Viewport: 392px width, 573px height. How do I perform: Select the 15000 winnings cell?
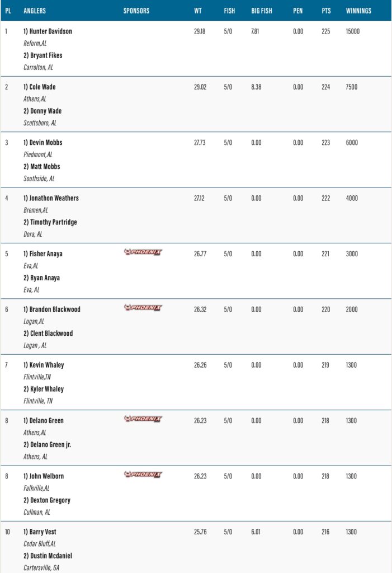coord(353,31)
